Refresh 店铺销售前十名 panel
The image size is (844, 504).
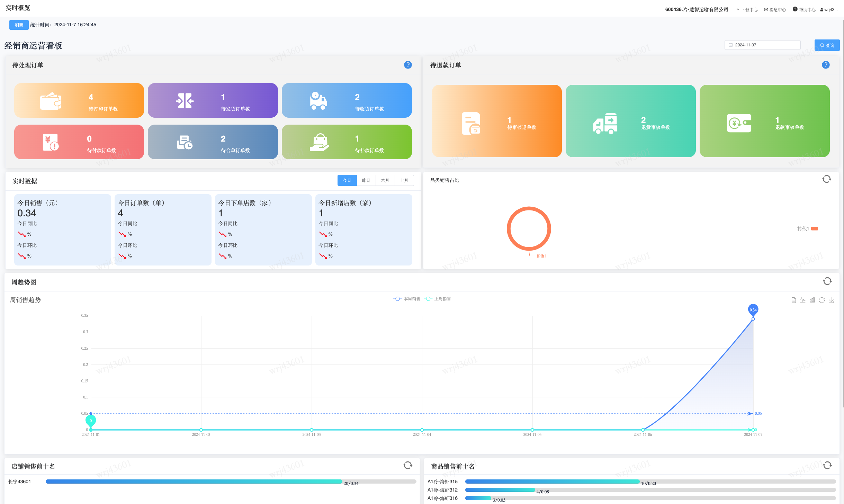(x=408, y=465)
